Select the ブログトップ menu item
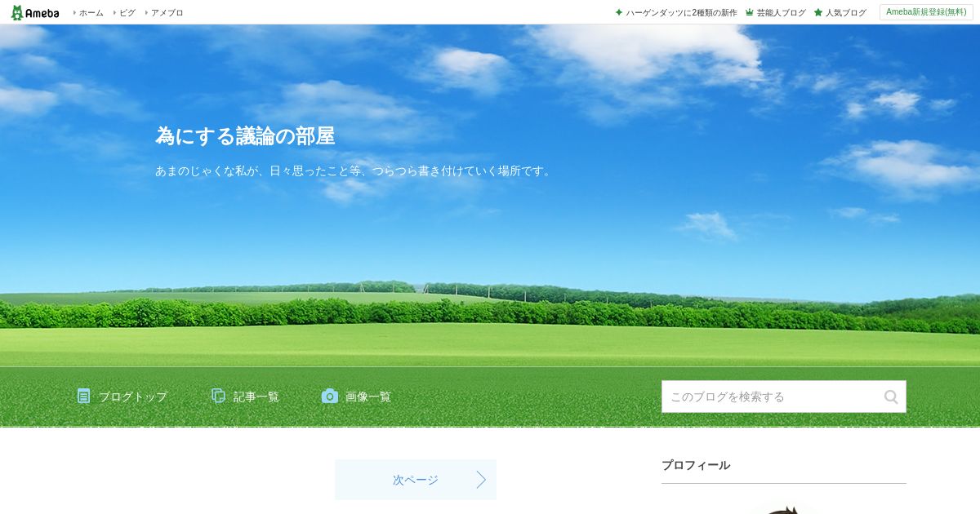 click(x=132, y=397)
